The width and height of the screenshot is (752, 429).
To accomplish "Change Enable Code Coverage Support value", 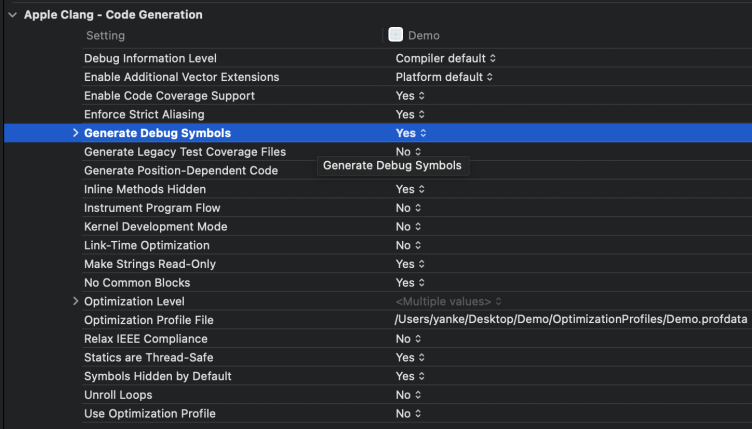I will [x=410, y=96].
